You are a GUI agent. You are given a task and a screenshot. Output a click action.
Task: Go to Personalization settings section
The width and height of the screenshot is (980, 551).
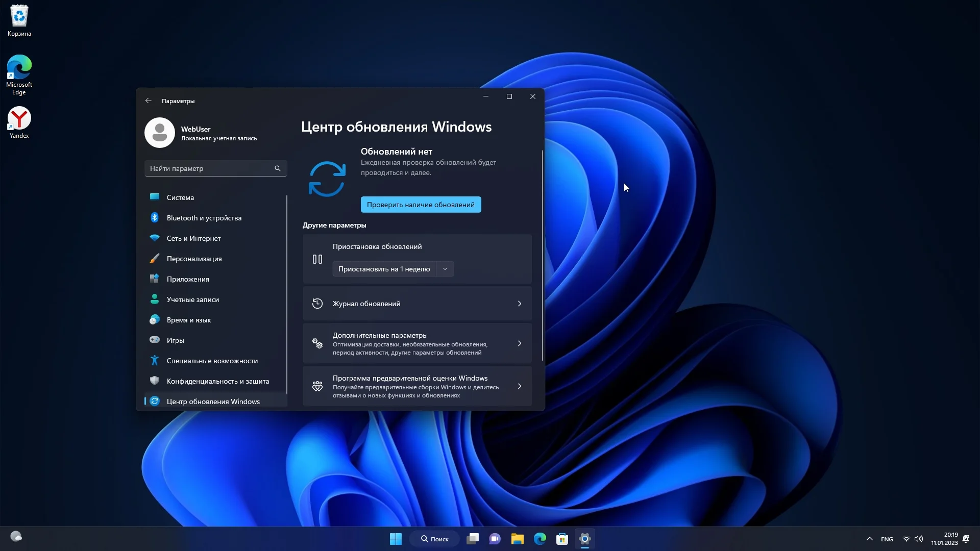(194, 259)
